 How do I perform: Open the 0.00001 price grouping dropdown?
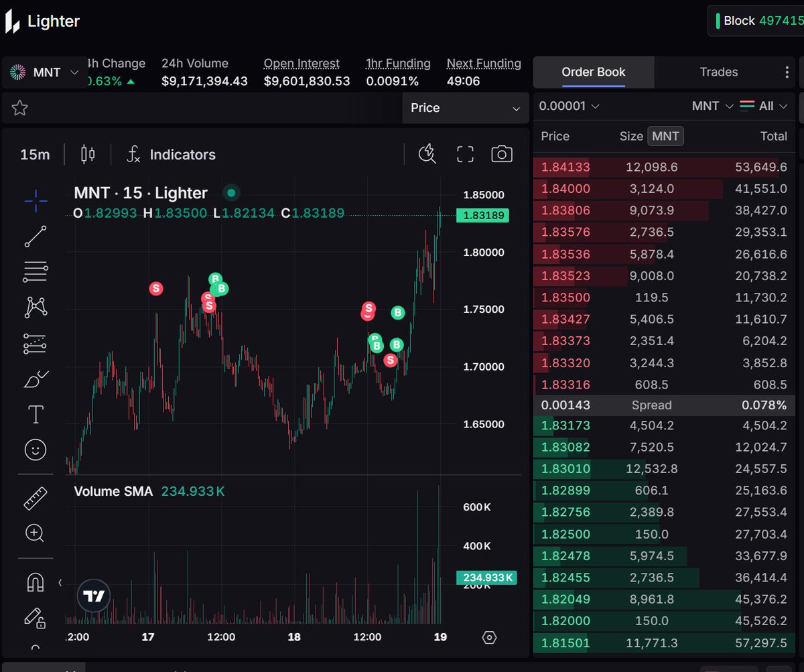(569, 106)
